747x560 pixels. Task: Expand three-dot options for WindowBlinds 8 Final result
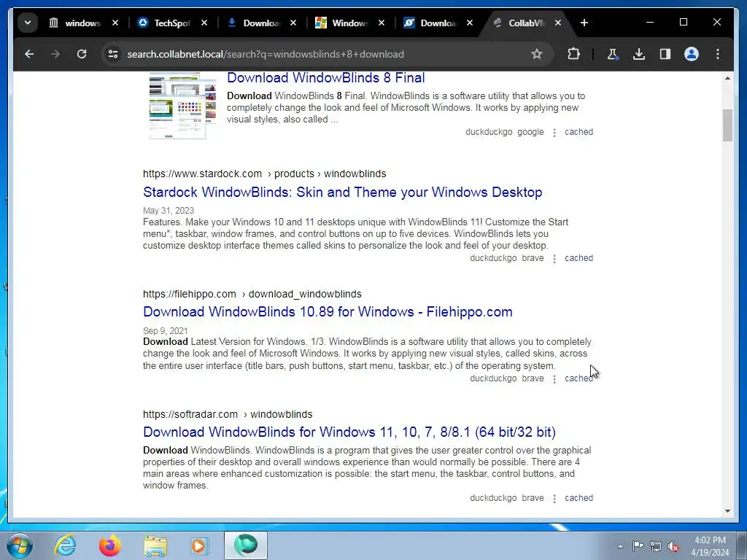554,133
